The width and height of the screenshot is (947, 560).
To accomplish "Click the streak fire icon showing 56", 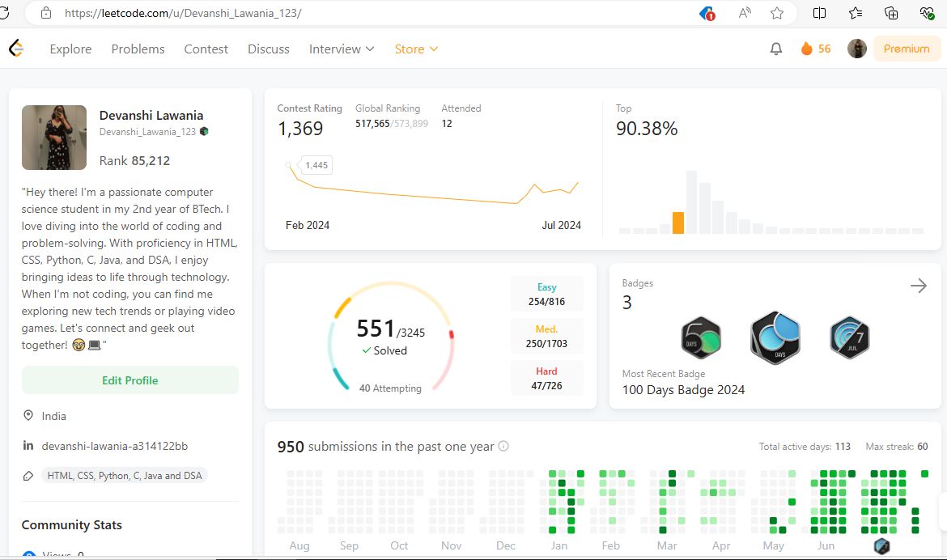I will point(807,49).
